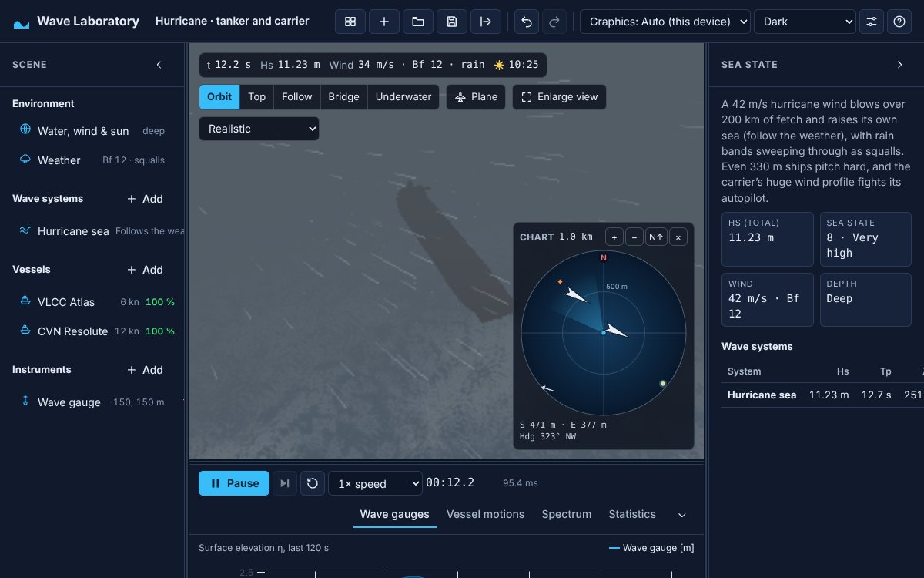Undo the last change
The height and width of the screenshot is (578, 924).
tap(527, 22)
